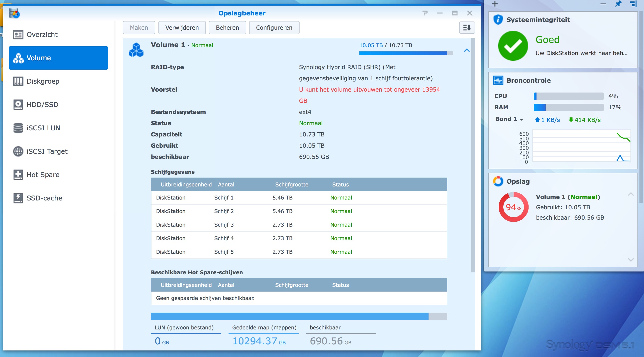This screenshot has width=644, height=357.
Task: Open Hot Spare section
Action: 58,175
